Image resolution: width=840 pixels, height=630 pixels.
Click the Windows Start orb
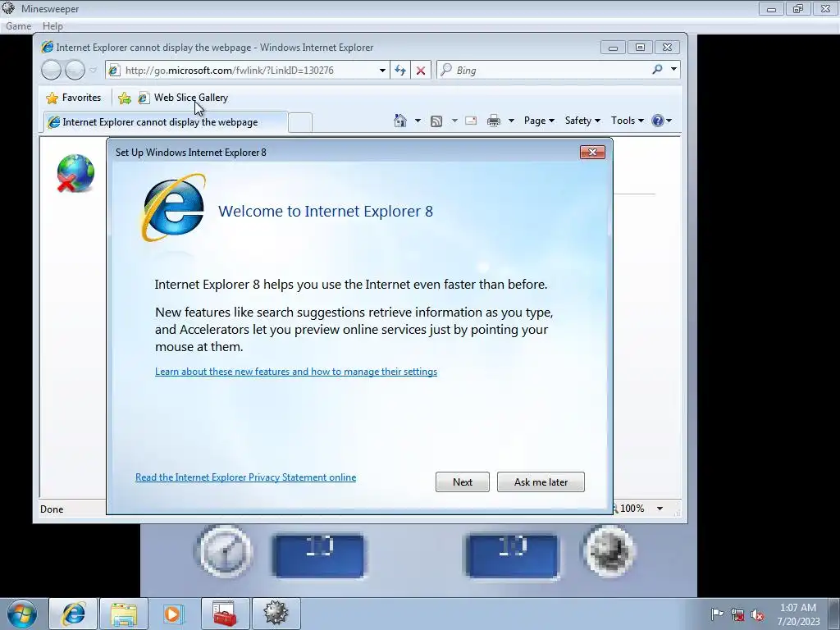coord(22,614)
